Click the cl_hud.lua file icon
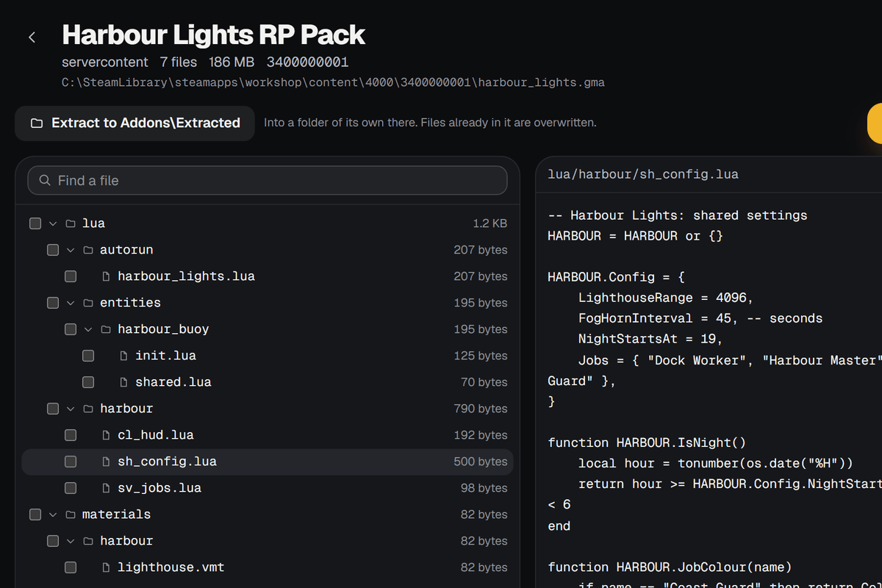The height and width of the screenshot is (588, 882). (x=106, y=435)
